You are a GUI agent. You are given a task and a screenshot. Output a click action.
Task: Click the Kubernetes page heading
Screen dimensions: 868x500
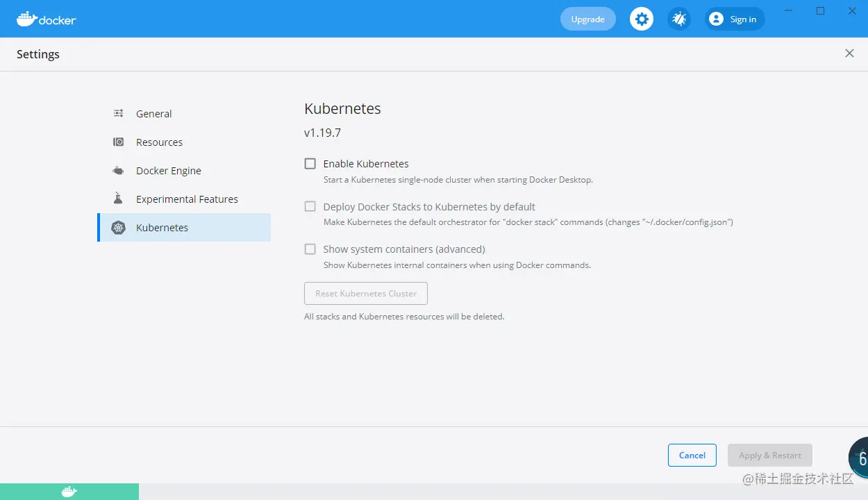342,109
